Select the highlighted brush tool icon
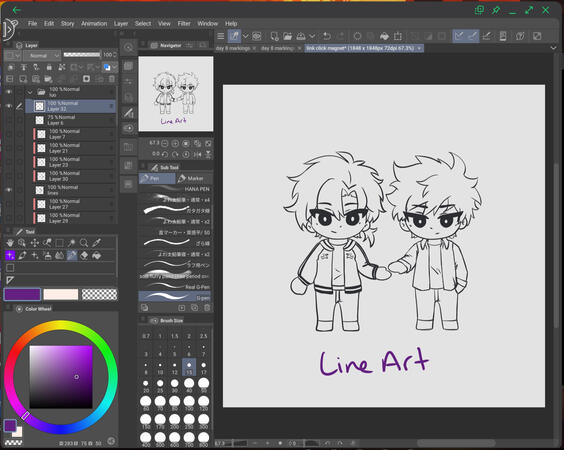Viewport: 564px width, 450px height. coord(72,255)
